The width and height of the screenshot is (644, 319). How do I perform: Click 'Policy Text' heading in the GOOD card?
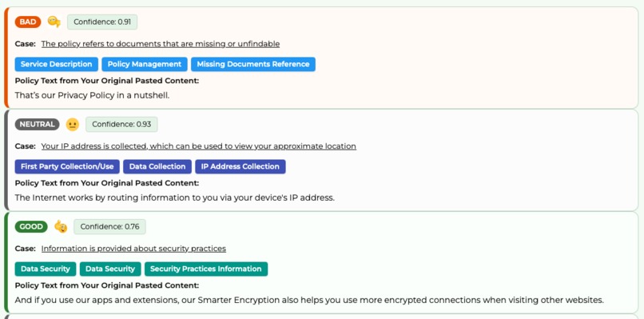[x=107, y=285]
